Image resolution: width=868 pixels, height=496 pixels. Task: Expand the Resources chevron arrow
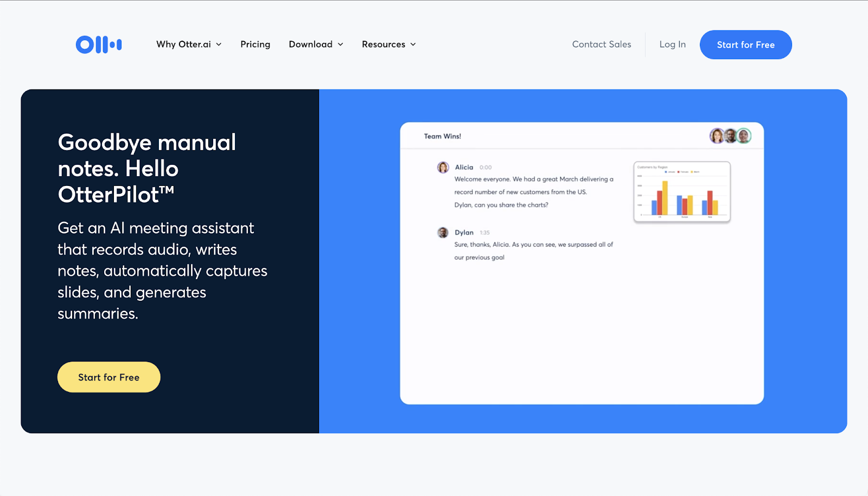tap(413, 44)
